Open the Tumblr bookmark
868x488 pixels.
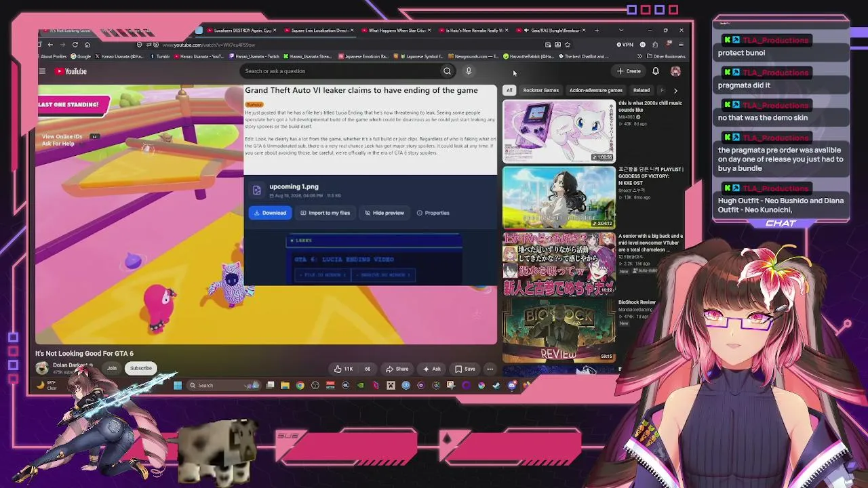pyautogui.click(x=159, y=56)
